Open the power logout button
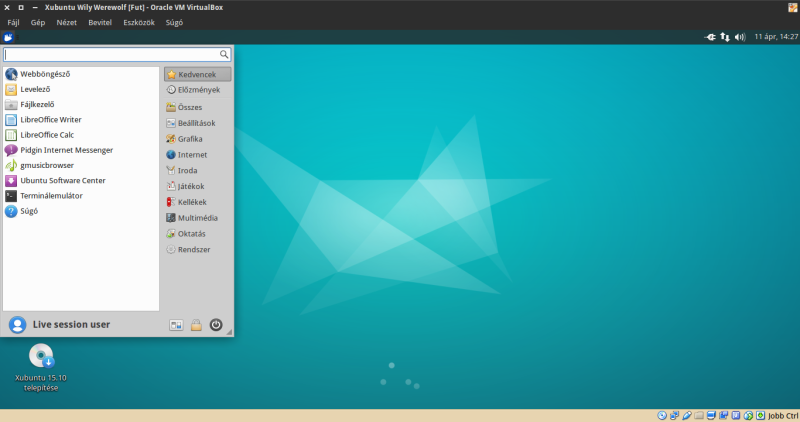800x422 pixels. click(216, 325)
